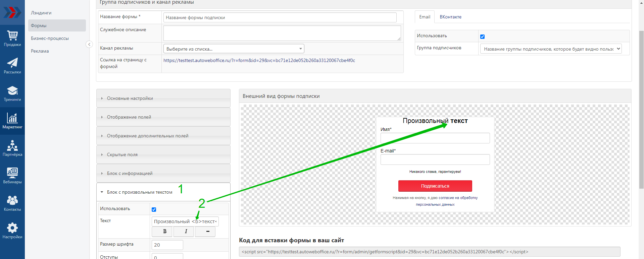Click the red Подписаться button
The image size is (644, 259).
435,186
